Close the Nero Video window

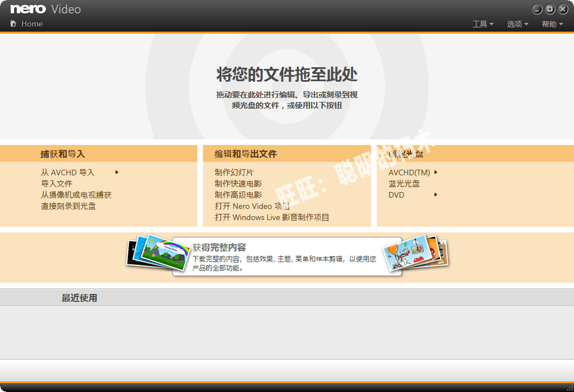coord(563,9)
